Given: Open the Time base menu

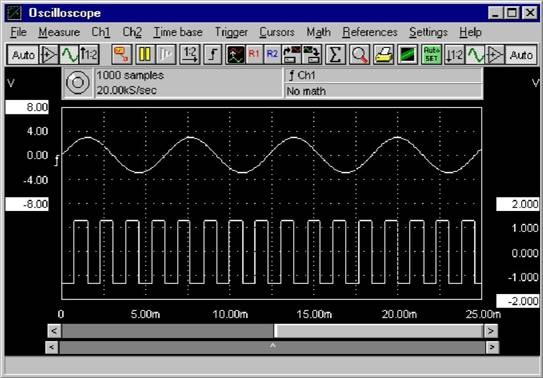Looking at the screenshot, I should pyautogui.click(x=178, y=32).
